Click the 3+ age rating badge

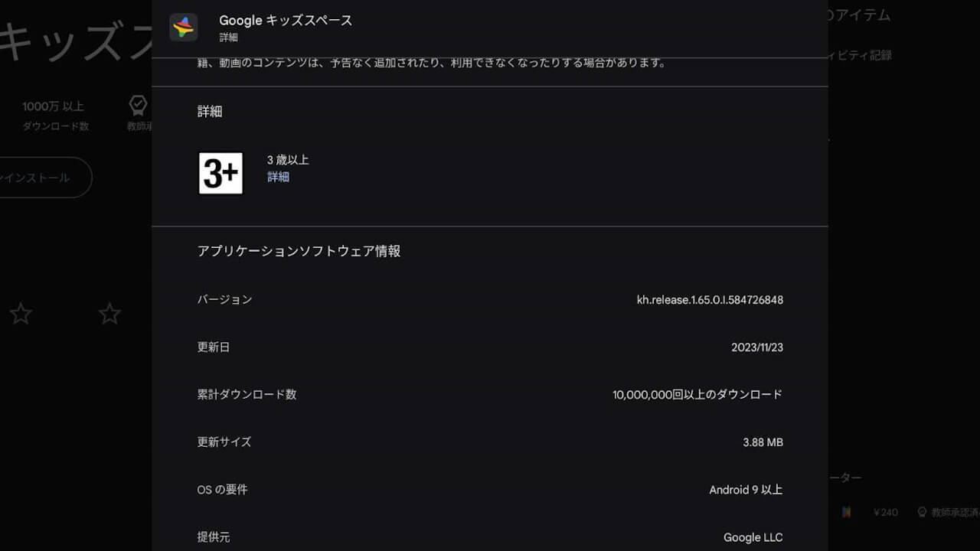coord(220,173)
